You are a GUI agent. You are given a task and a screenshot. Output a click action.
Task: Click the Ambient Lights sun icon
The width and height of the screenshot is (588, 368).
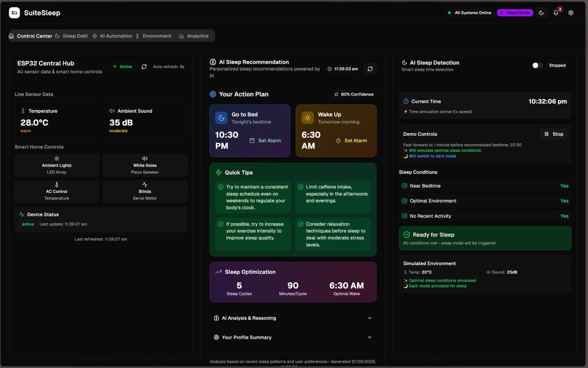pos(57,158)
